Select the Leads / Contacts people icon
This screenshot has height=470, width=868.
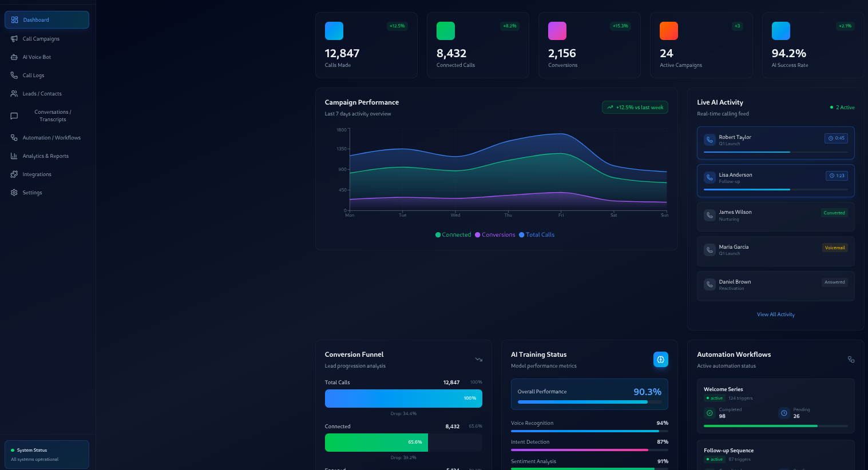click(14, 94)
